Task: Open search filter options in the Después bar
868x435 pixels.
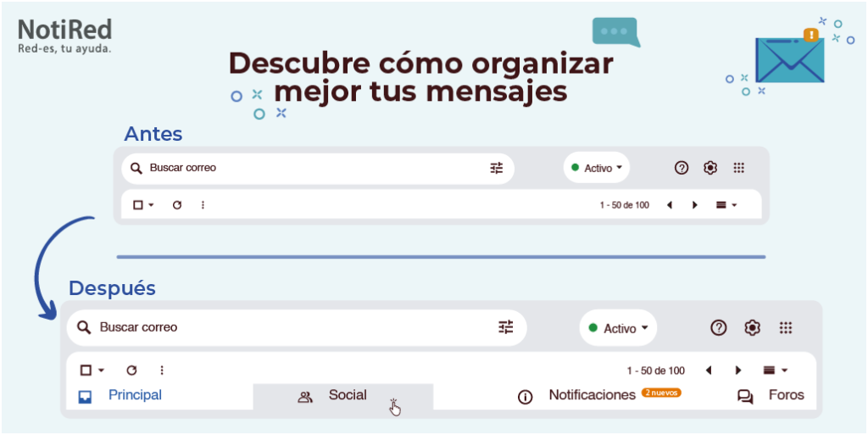Action: 506,327
